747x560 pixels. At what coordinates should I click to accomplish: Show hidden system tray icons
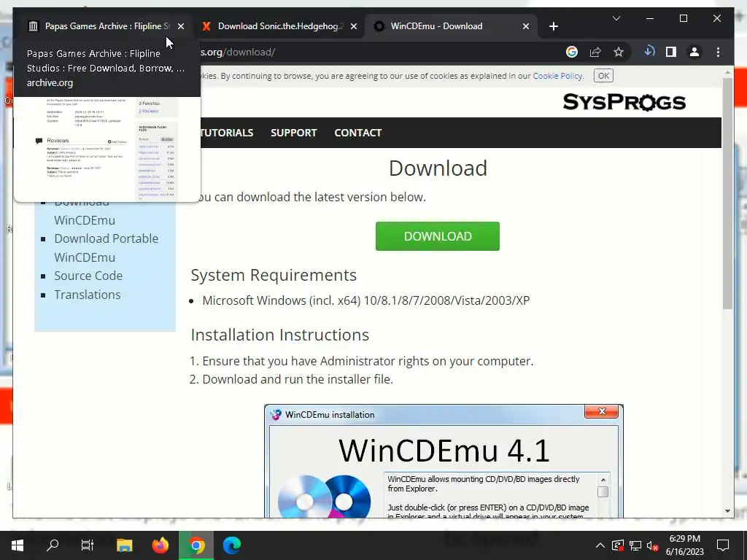(600, 545)
